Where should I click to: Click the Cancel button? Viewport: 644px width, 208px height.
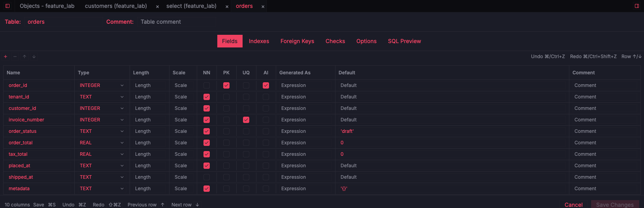click(573, 204)
